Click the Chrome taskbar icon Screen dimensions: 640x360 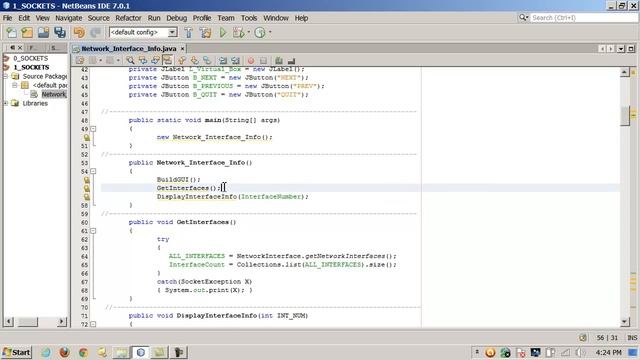(83, 352)
